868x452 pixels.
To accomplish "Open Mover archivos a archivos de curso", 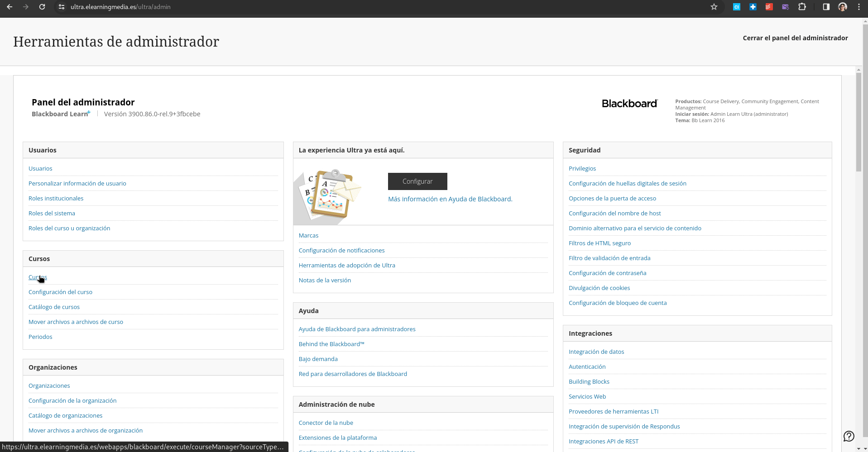I will click(x=76, y=322).
